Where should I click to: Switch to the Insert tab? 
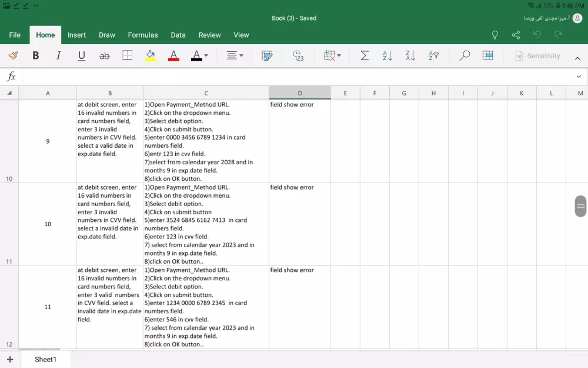pyautogui.click(x=76, y=35)
